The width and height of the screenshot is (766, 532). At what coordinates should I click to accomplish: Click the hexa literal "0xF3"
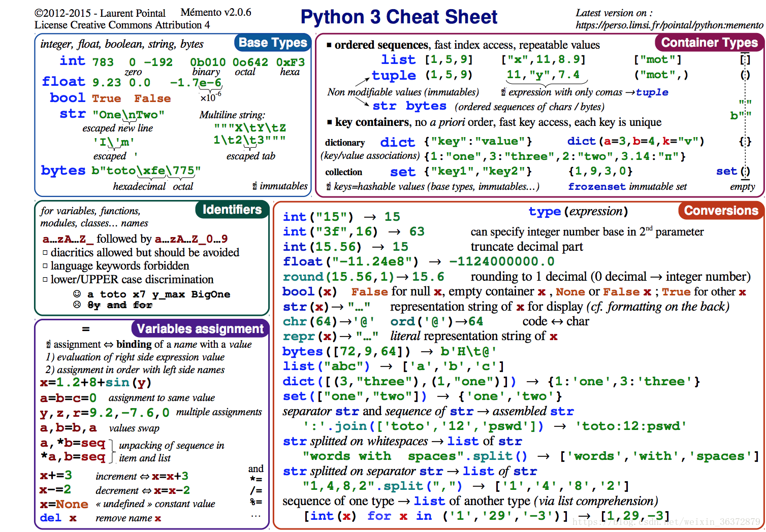pos(291,62)
